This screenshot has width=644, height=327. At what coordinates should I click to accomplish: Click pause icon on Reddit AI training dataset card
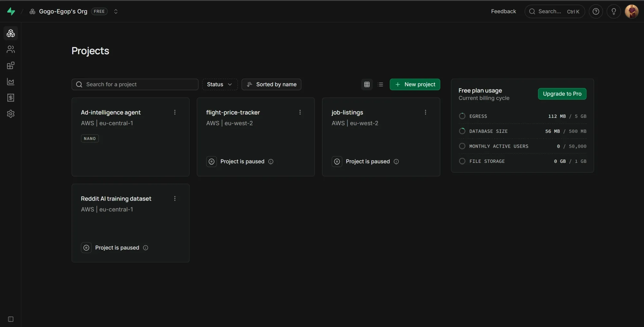86,248
